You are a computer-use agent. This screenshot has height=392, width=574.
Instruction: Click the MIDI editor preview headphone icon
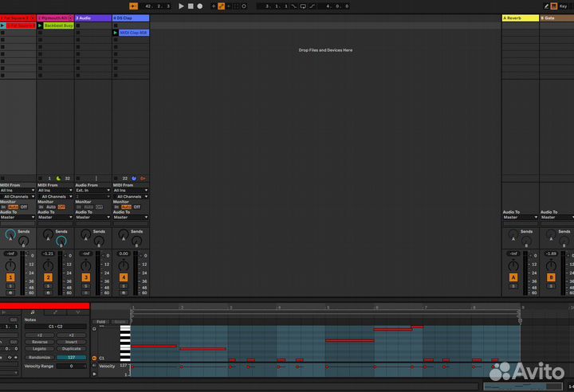click(x=94, y=328)
